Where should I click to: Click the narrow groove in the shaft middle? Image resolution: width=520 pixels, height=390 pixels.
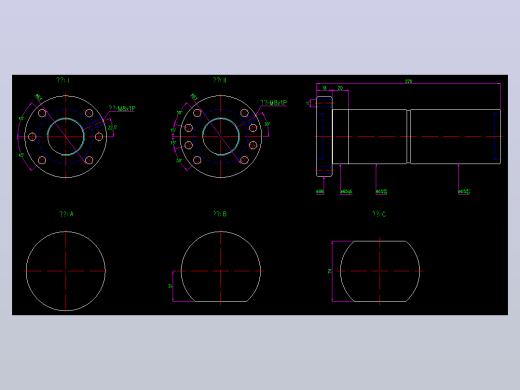click(409, 136)
